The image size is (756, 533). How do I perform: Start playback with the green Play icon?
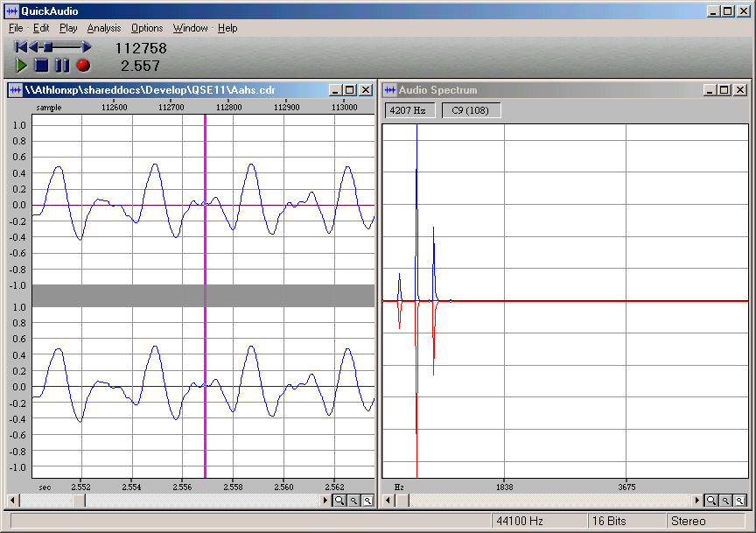click(x=21, y=65)
